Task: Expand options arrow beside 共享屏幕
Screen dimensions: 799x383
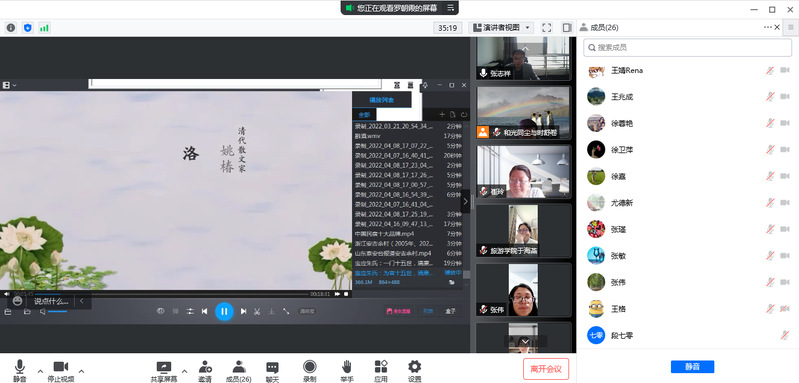Action: [184, 371]
